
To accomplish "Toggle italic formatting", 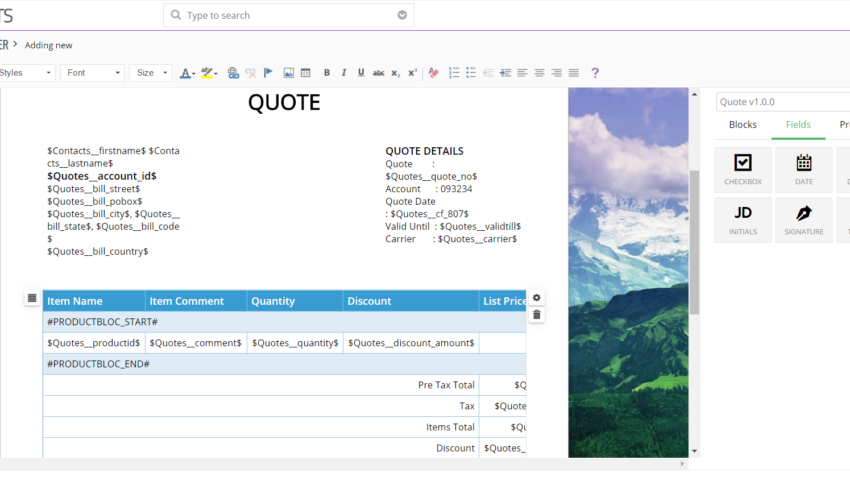I will coord(344,73).
